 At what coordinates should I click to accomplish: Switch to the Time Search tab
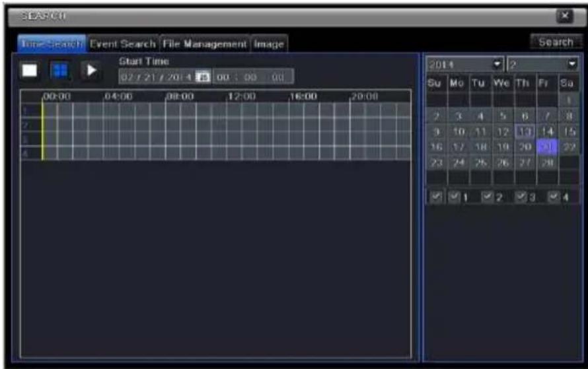pyautogui.click(x=52, y=44)
